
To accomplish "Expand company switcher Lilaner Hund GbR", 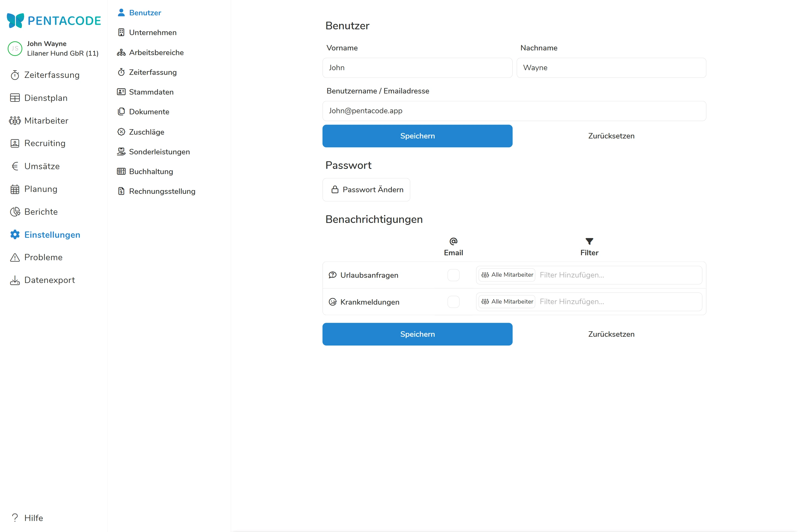I will click(63, 53).
